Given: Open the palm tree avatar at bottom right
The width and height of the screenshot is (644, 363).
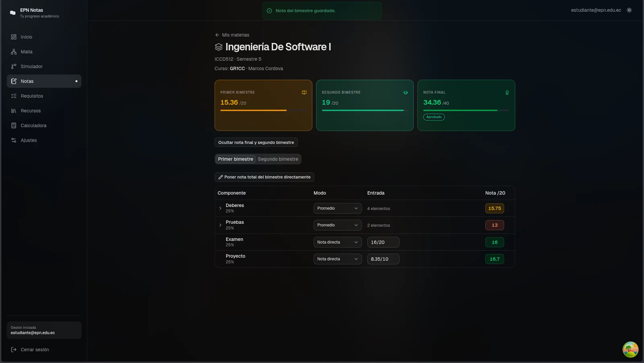Looking at the screenshot, I should 630,349.
